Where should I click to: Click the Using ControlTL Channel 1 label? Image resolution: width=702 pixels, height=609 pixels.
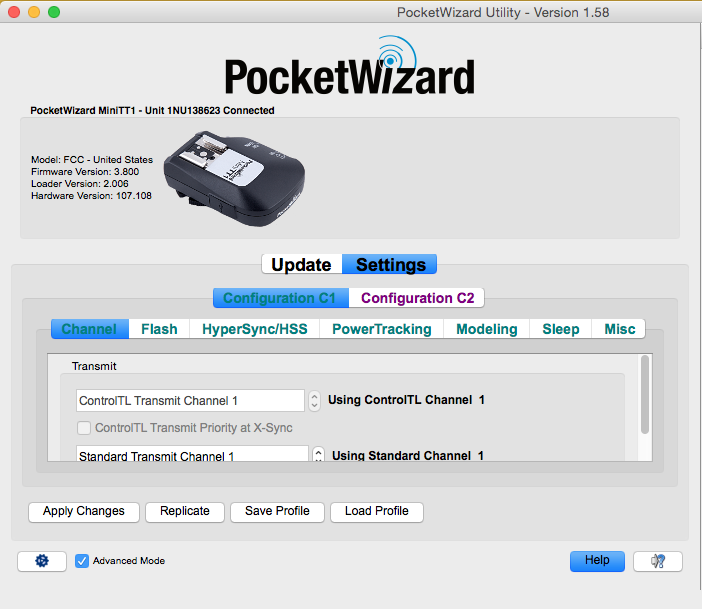coord(406,400)
